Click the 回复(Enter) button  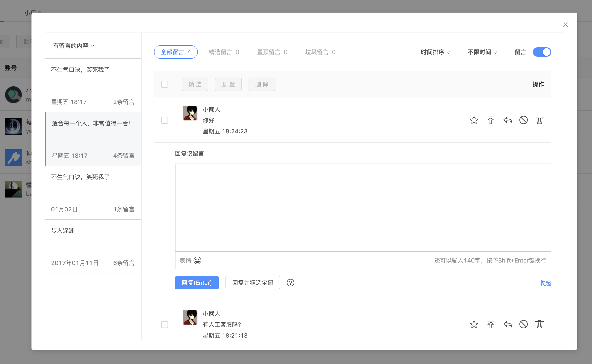197,283
